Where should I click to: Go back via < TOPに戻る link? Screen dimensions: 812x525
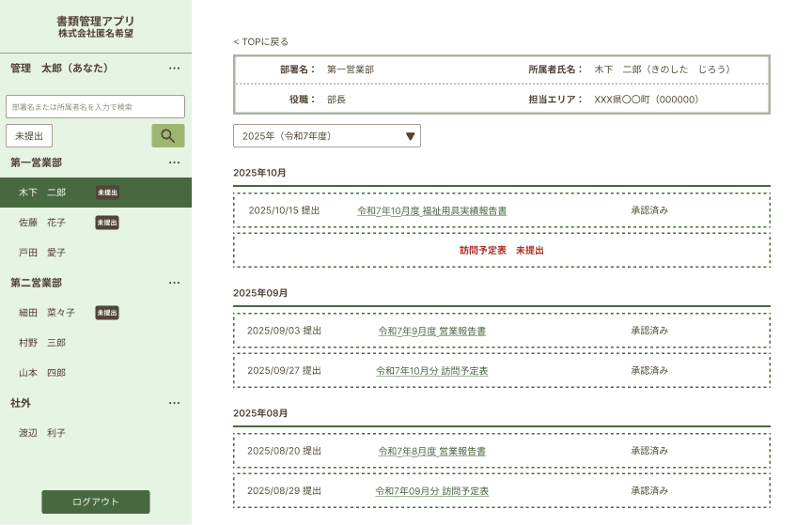click(261, 42)
